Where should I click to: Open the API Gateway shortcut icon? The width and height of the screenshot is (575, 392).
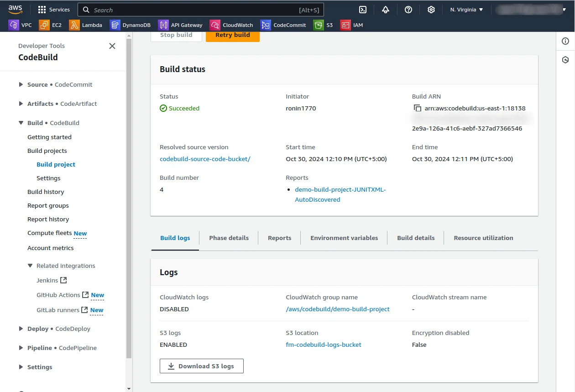pos(163,25)
